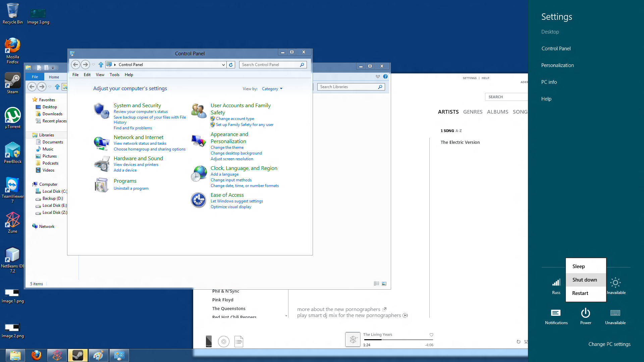Click the Appearance and Personalization monitor icon
This screenshot has width=644, height=362.
coord(199,141)
